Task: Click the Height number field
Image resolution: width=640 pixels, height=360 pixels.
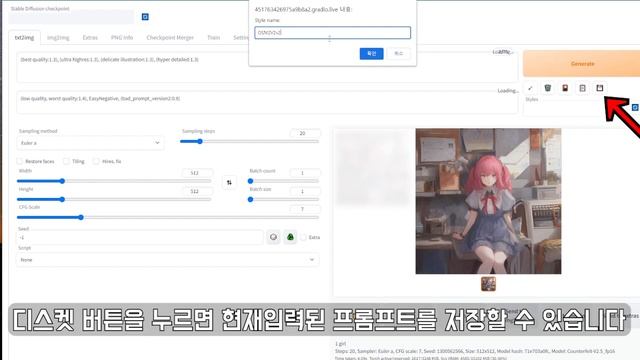Action: [197, 191]
